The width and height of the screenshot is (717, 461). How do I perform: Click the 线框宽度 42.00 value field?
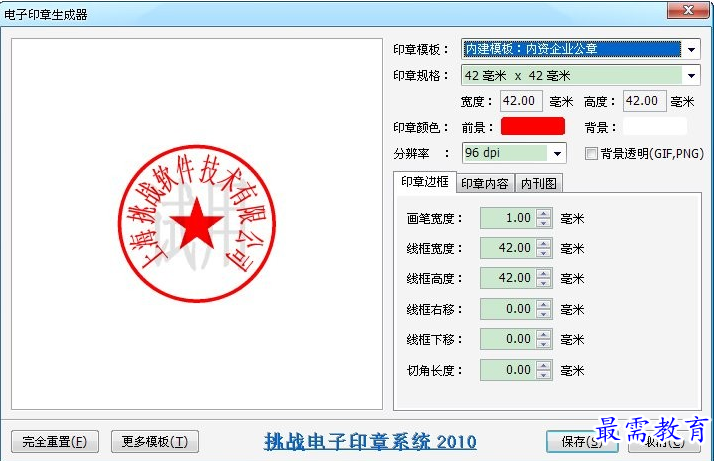508,248
